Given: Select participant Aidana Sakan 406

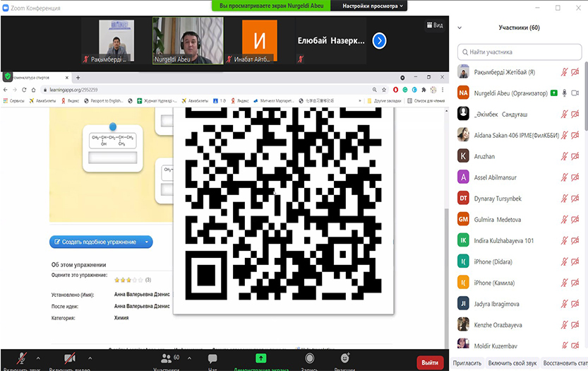Looking at the screenshot, I should click(519, 135).
